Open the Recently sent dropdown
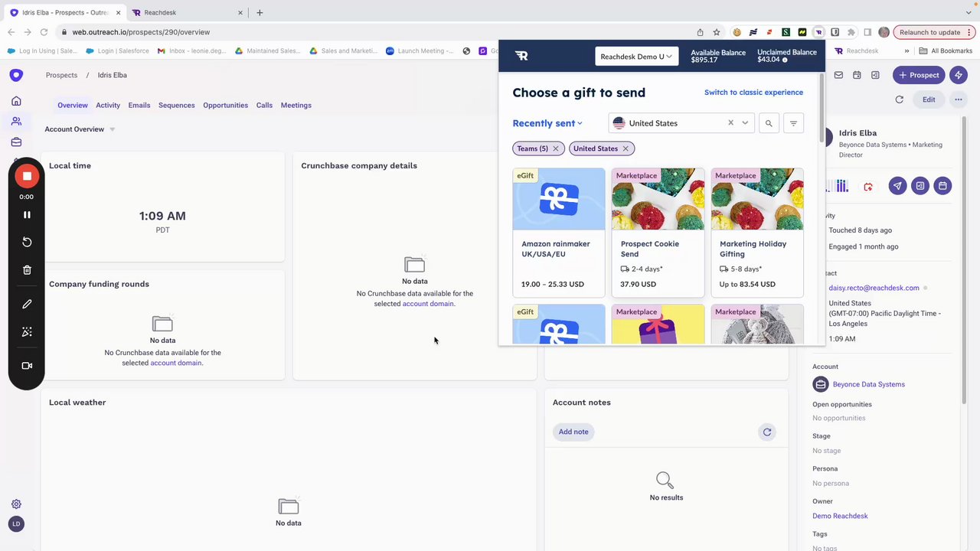 pos(547,123)
